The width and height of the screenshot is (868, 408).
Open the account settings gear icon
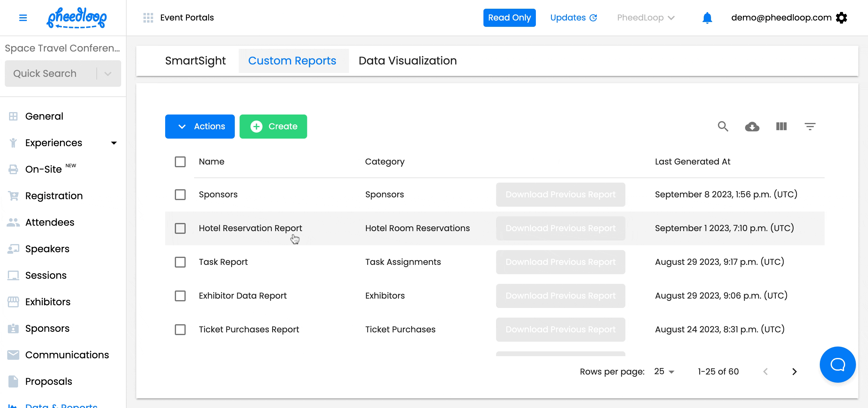click(841, 17)
